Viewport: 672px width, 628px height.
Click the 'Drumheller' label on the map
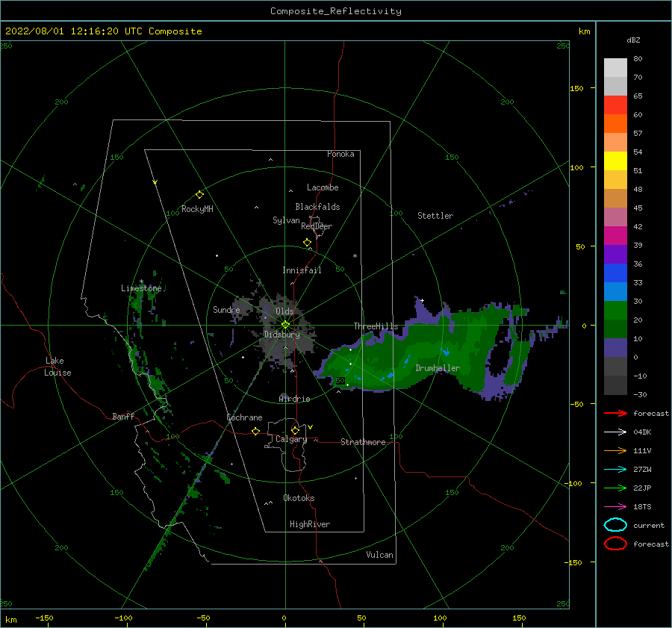(438, 368)
